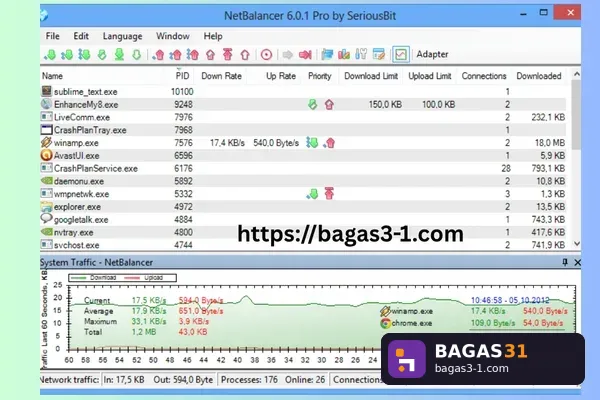Click winamp.exe red upload priority icon

point(329,143)
